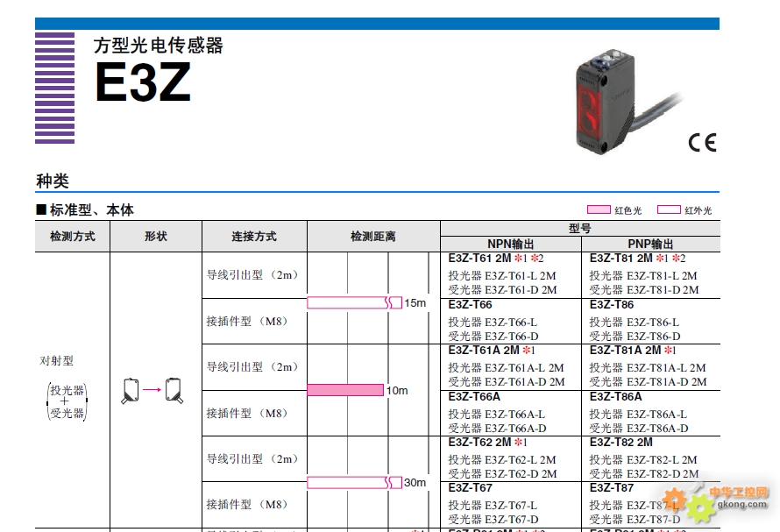The width and height of the screenshot is (780, 532).
Task: Click the 30m detection distance bar
Action: (x=355, y=482)
